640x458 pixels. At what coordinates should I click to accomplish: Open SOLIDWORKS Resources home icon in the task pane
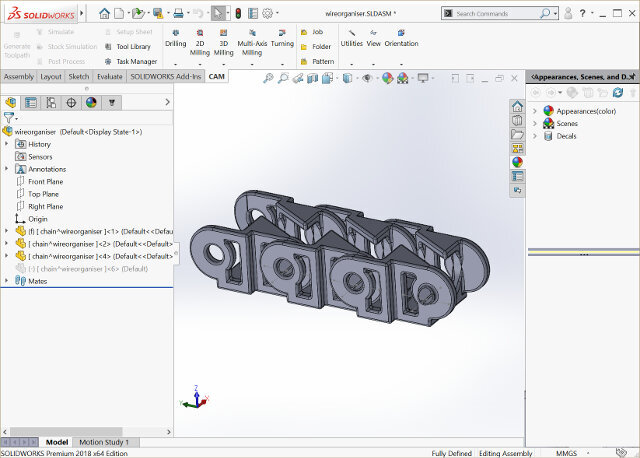pos(517,106)
